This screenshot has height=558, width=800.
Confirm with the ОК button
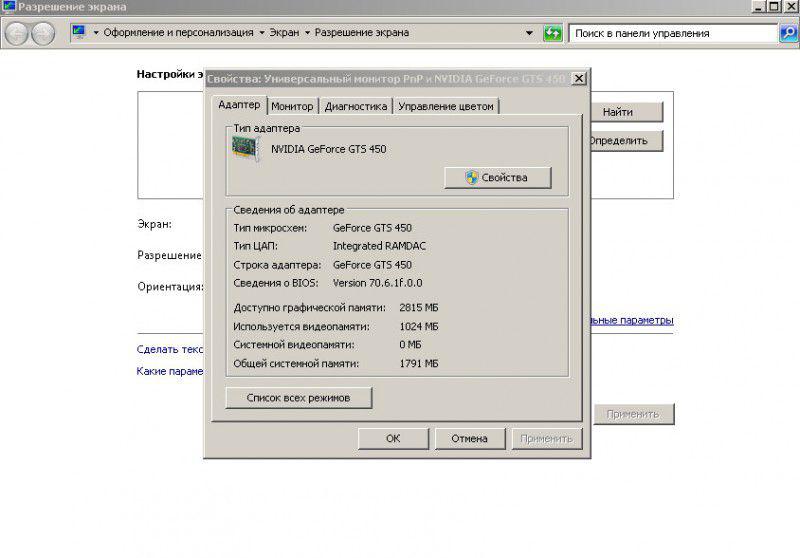click(x=393, y=439)
